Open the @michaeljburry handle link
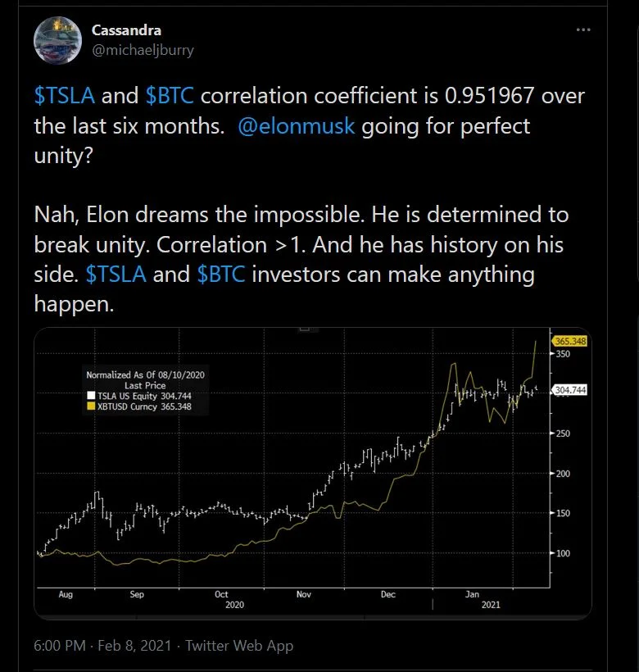The height and width of the screenshot is (672, 639). coord(143,50)
